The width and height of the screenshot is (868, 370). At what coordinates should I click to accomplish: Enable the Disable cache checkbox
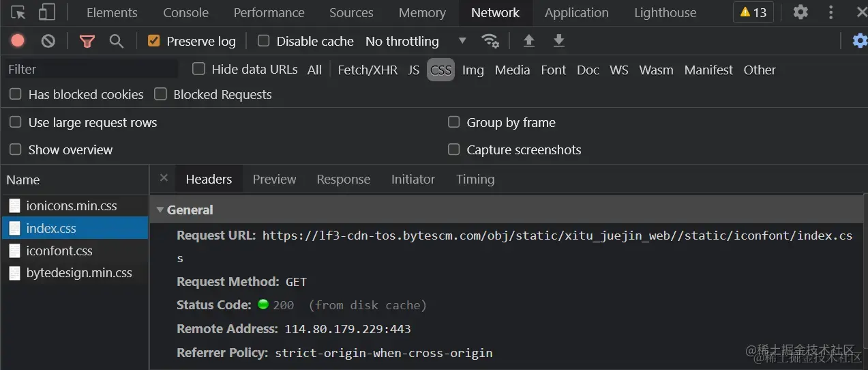tap(263, 41)
